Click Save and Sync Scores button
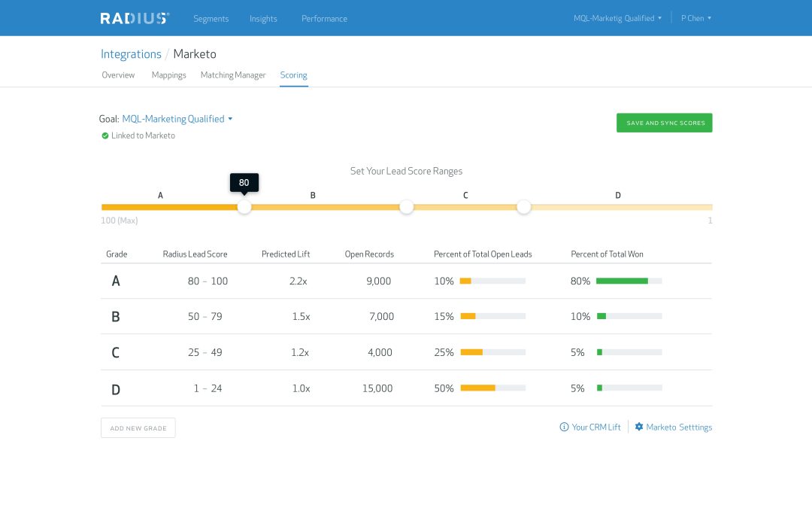812x508 pixels. pyautogui.click(x=665, y=123)
